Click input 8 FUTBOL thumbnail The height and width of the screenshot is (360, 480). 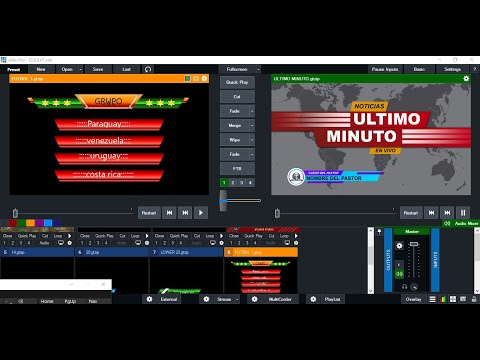tap(261, 275)
